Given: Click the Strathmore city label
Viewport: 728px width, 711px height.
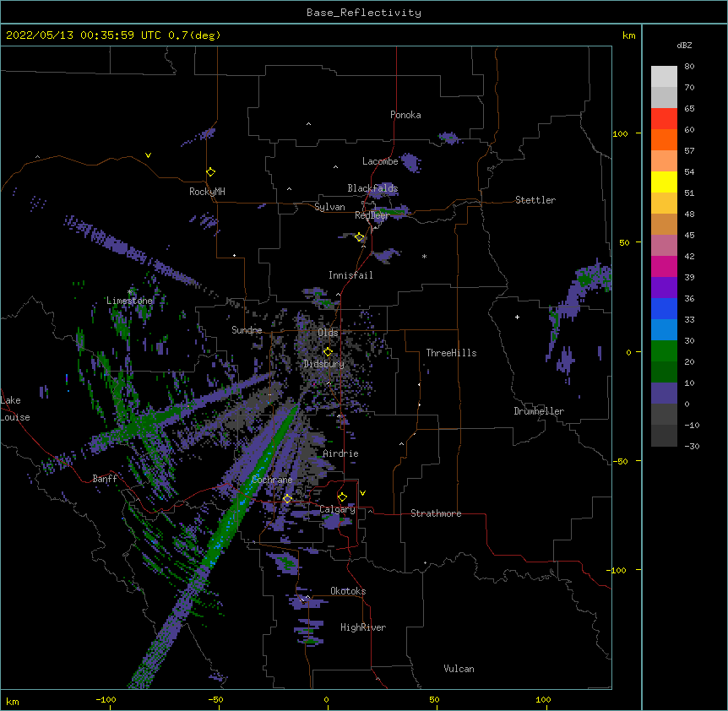Looking at the screenshot, I should coord(436,513).
